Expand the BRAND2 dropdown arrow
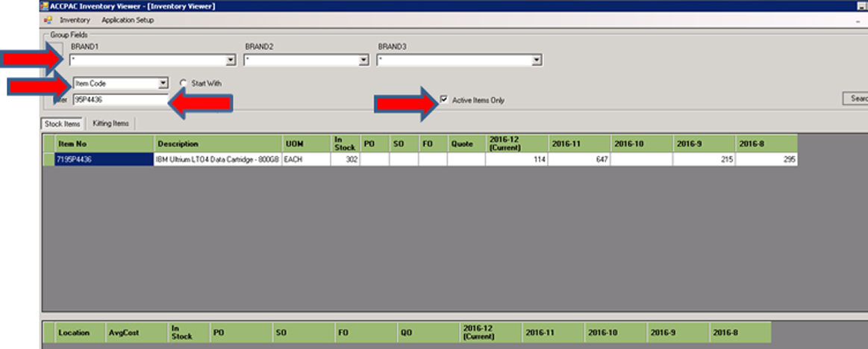 pos(363,61)
